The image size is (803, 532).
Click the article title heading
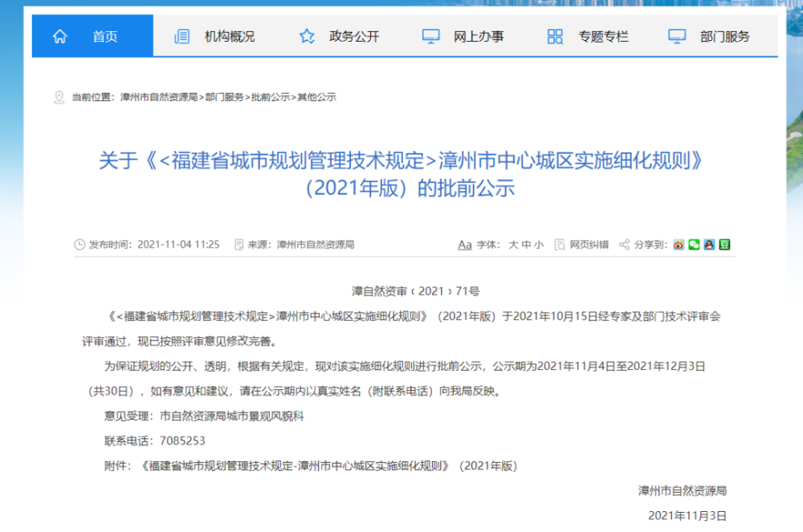[401, 174]
